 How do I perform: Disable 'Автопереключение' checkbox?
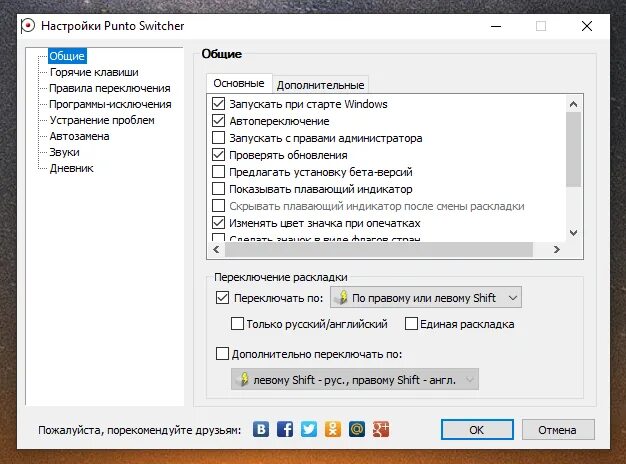coord(218,121)
